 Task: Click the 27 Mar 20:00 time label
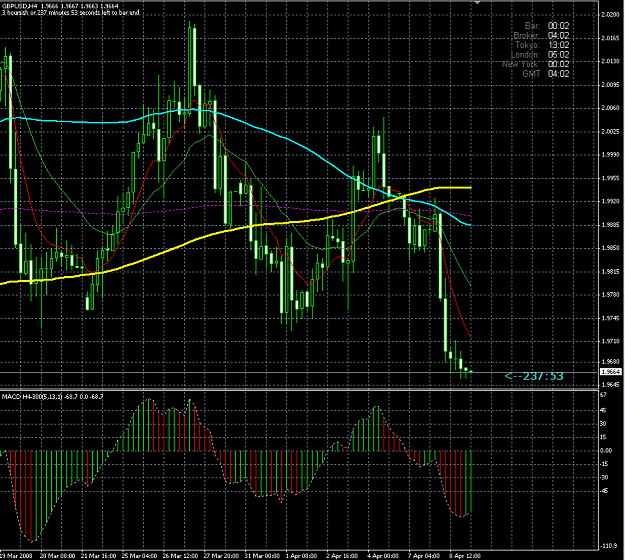[x=221, y=556]
